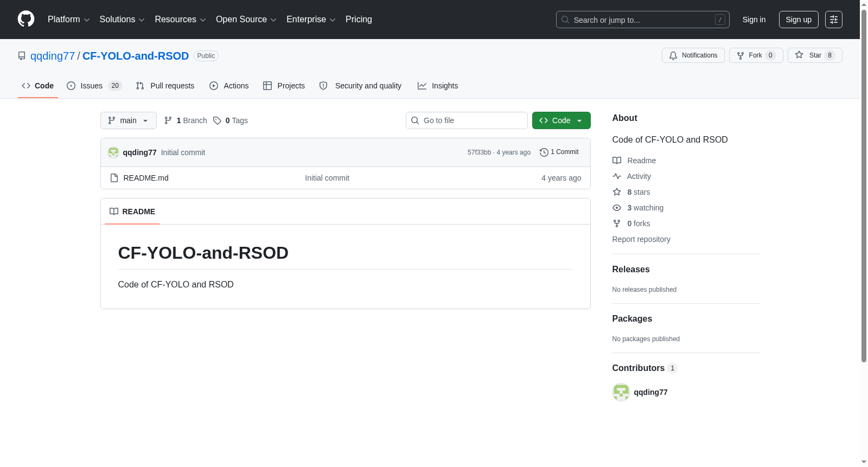Open the Projects tab
Screen dimensions: 868x467
(x=284, y=86)
